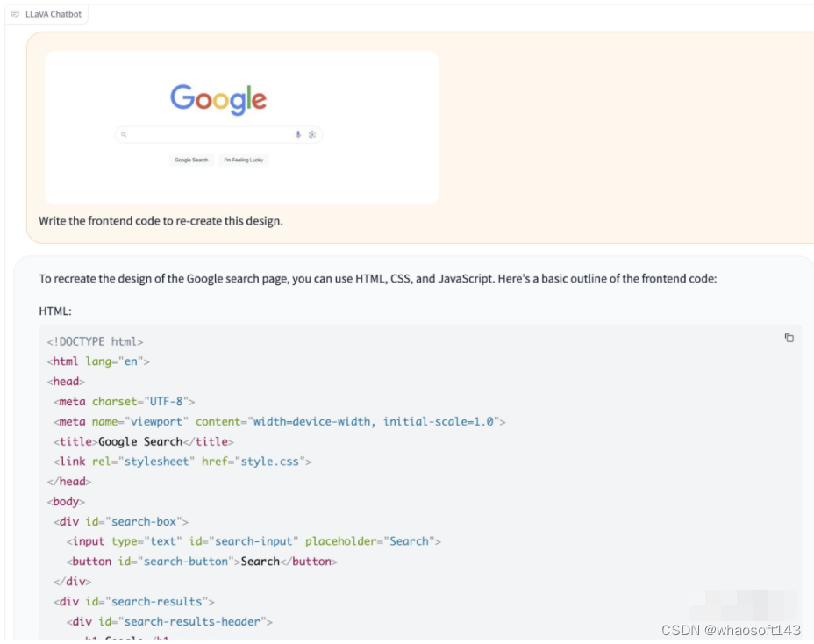Click the closing "</div>" code line
This screenshot has height=644, width=814.
click(72, 582)
